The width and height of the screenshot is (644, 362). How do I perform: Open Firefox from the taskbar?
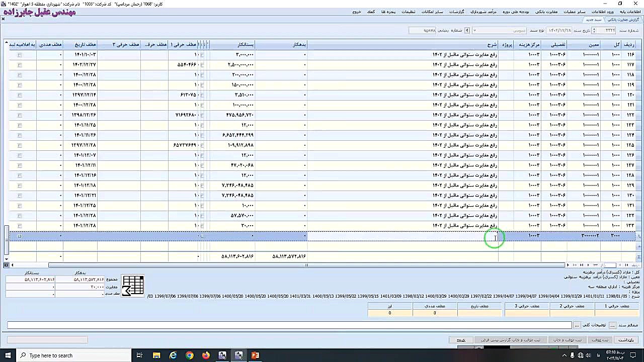(x=206, y=355)
